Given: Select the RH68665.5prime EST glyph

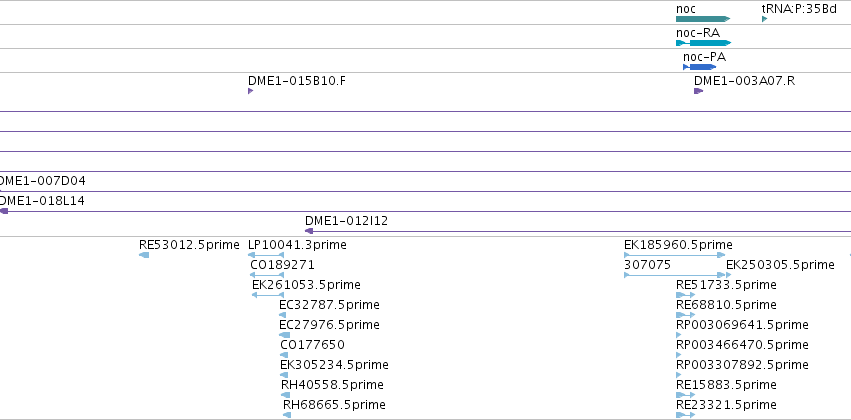Looking at the screenshot, I should 287,415.
